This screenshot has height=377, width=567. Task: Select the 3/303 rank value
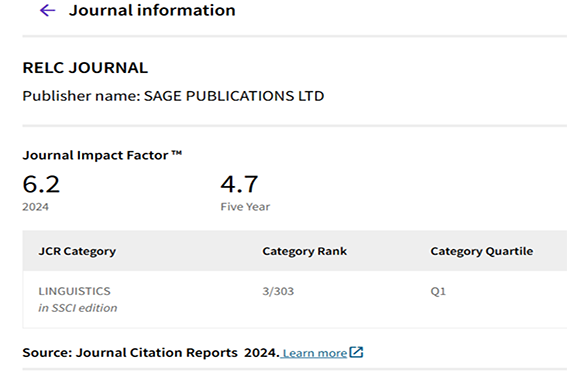tap(278, 291)
